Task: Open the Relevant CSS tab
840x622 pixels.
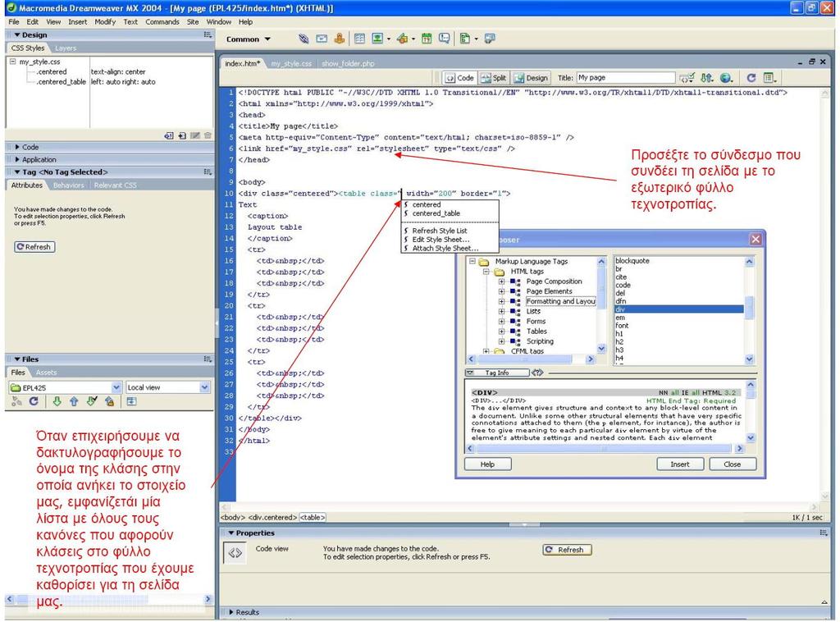Action: pyautogui.click(x=115, y=185)
